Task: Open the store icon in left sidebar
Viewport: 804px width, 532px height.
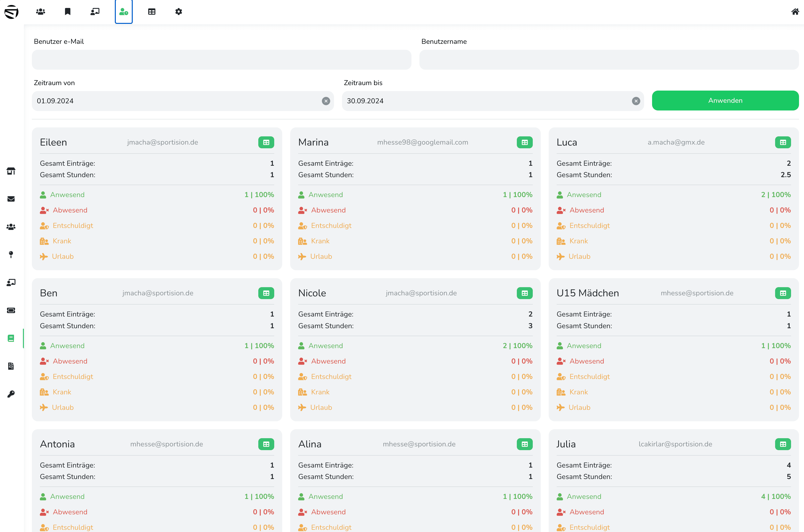Action: 11,171
